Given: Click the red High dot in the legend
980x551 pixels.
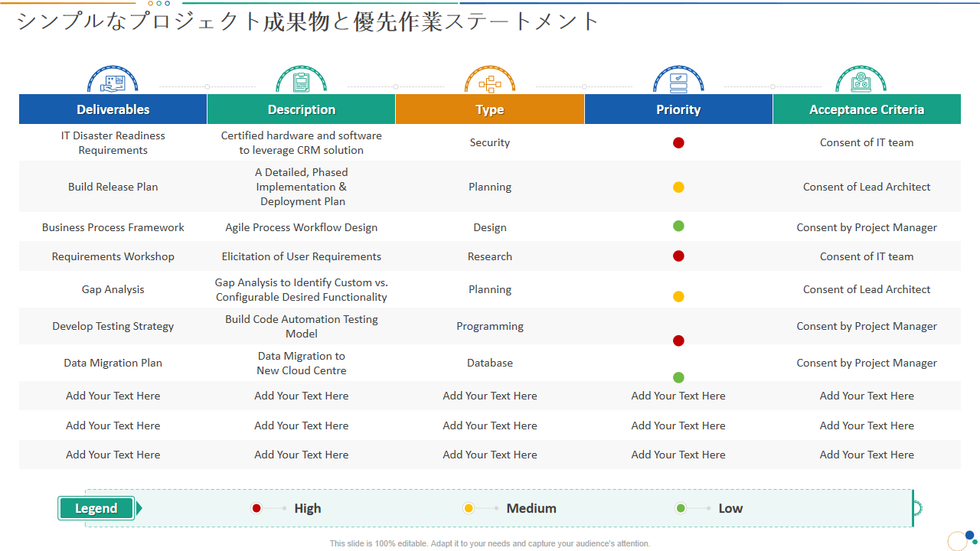Looking at the screenshot, I should coord(256,508).
